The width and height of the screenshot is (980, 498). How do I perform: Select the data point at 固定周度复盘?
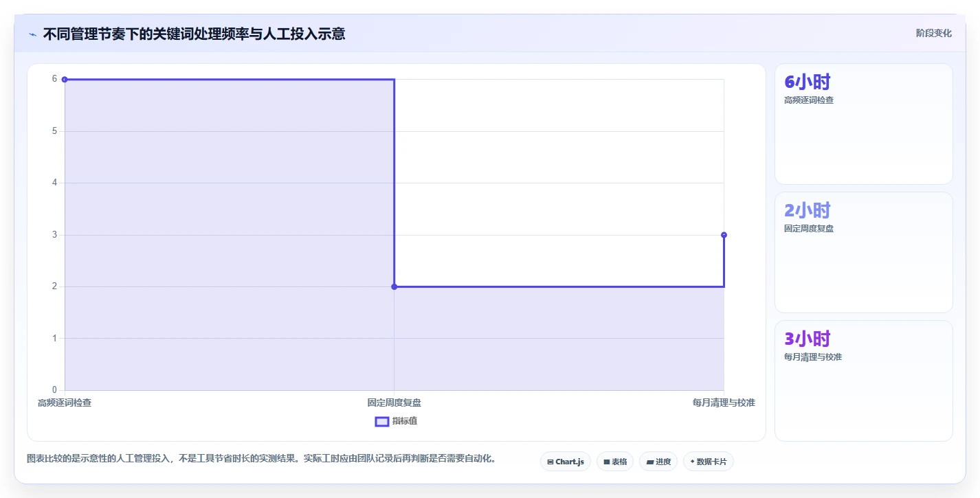pos(394,286)
